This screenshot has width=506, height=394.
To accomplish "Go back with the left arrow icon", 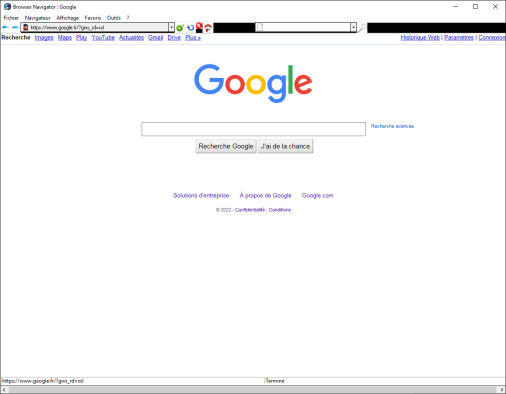I will click(5, 27).
